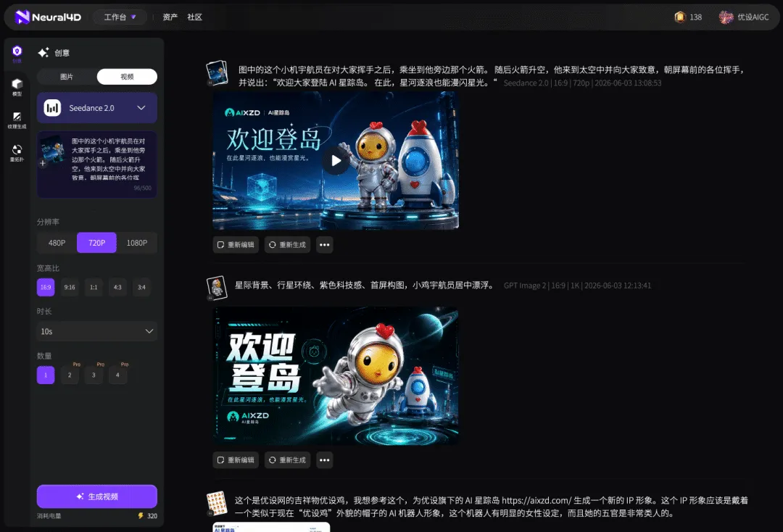Select 1080P resolution
This screenshot has height=532, width=783.
(x=137, y=243)
